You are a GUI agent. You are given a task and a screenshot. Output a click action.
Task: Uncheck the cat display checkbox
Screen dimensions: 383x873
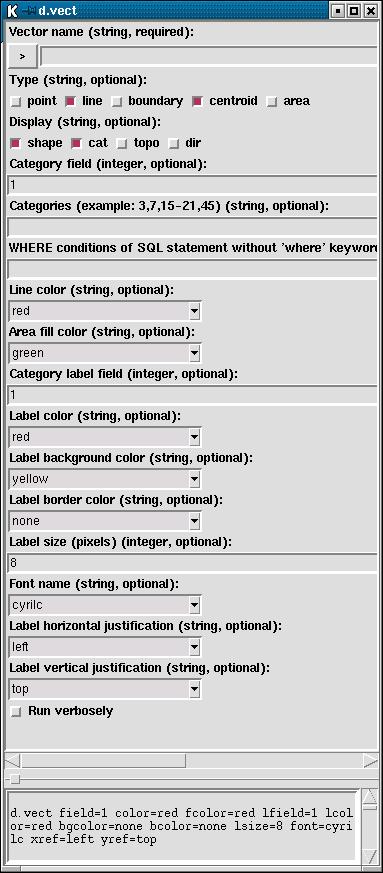click(x=77, y=143)
